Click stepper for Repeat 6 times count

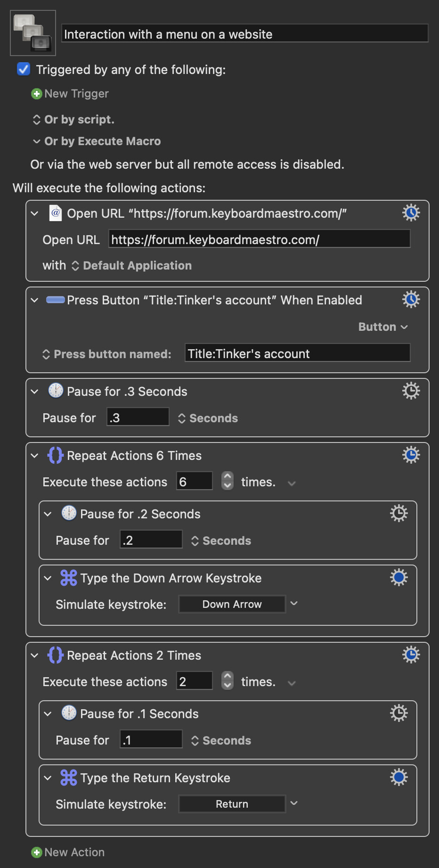[228, 481]
